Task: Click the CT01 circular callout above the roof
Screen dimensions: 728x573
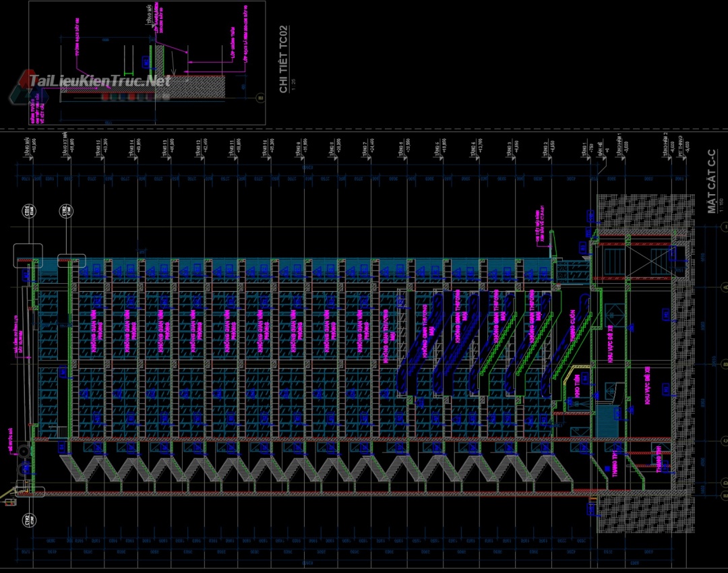Action: click(x=29, y=212)
